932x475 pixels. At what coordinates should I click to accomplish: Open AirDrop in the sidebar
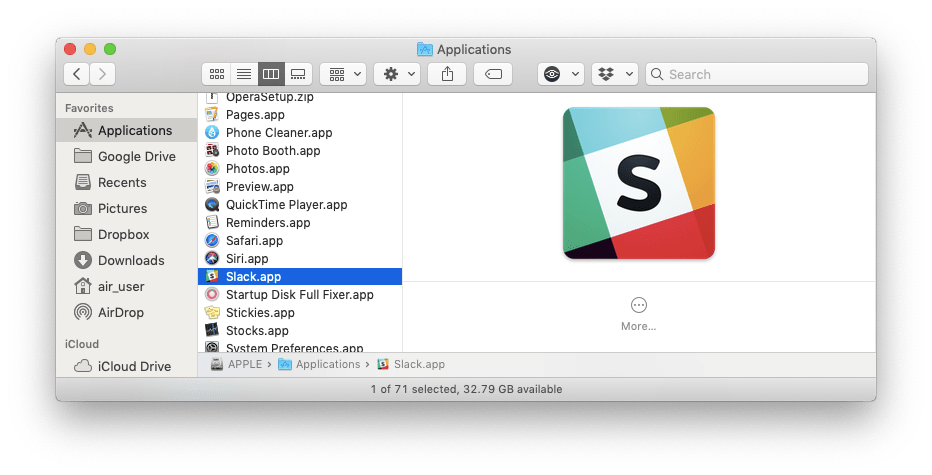126,312
